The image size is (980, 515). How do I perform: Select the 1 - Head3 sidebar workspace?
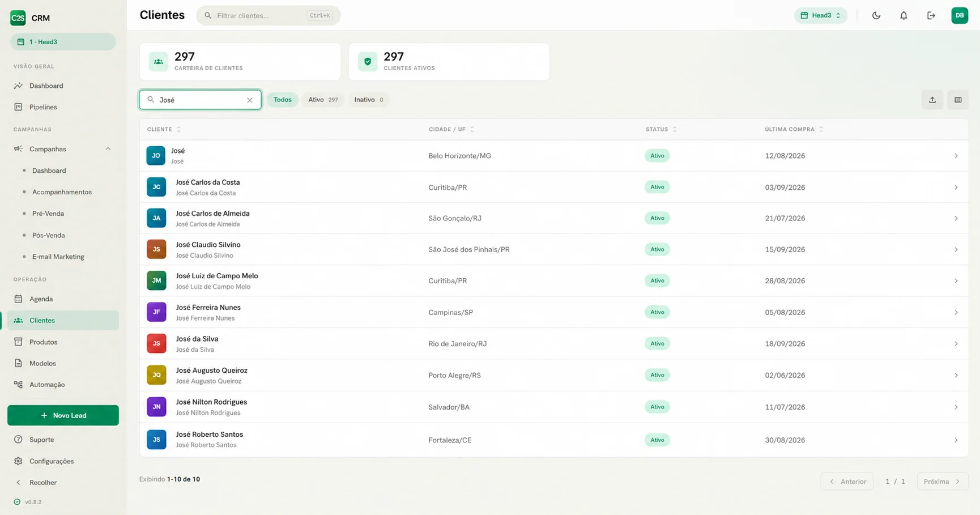[63, 42]
